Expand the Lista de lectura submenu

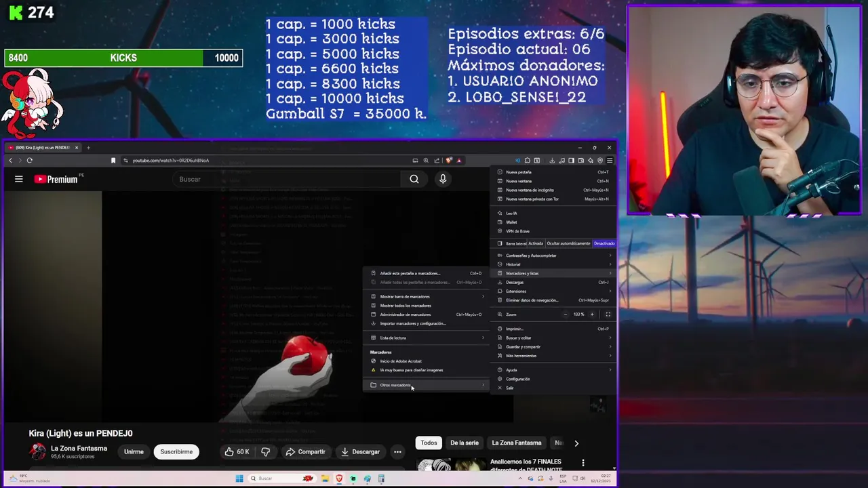coord(427,338)
